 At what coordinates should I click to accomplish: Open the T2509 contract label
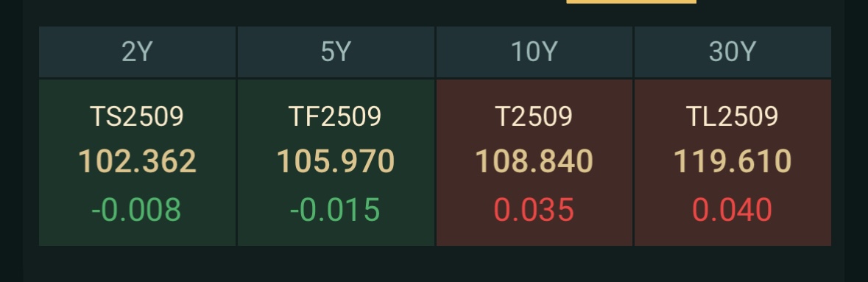pos(534,116)
